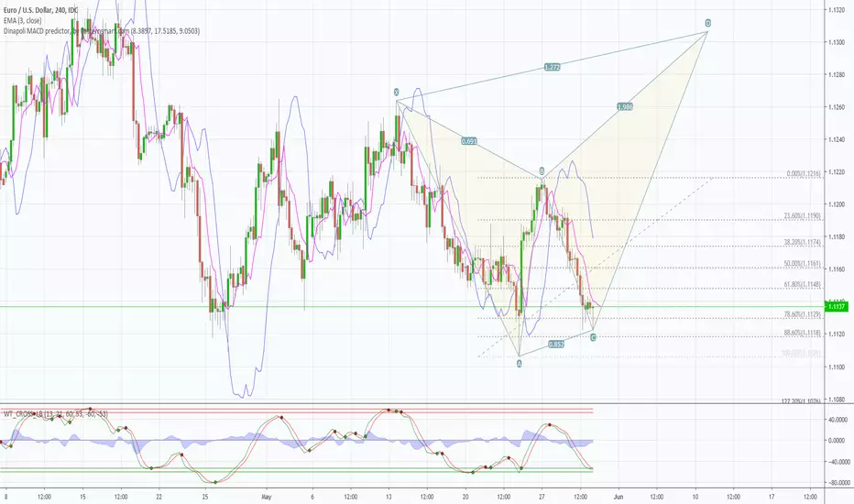Select the 127.20%(1.1076) Fibonacci level label

(x=801, y=401)
